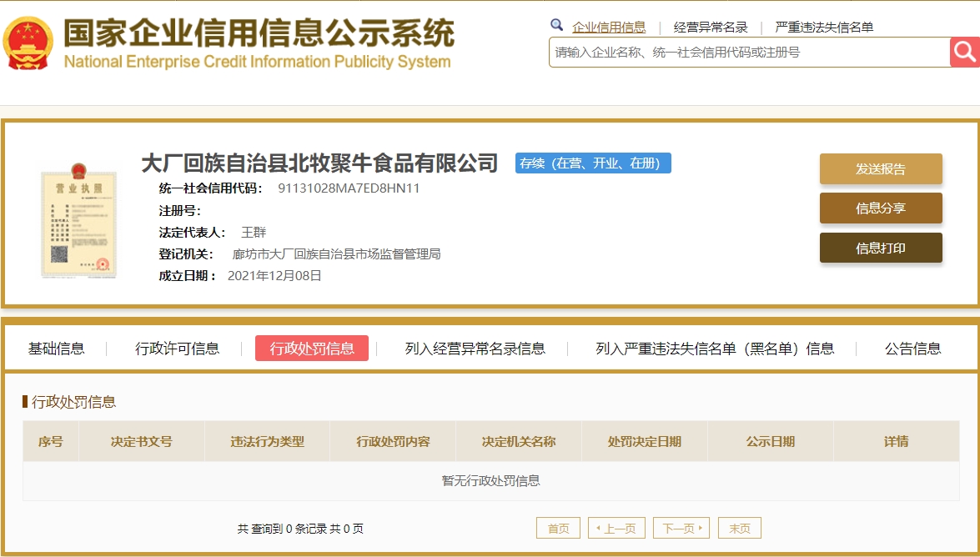Go to 首页 first page
Image resolution: width=980 pixels, height=557 pixels.
[558, 529]
